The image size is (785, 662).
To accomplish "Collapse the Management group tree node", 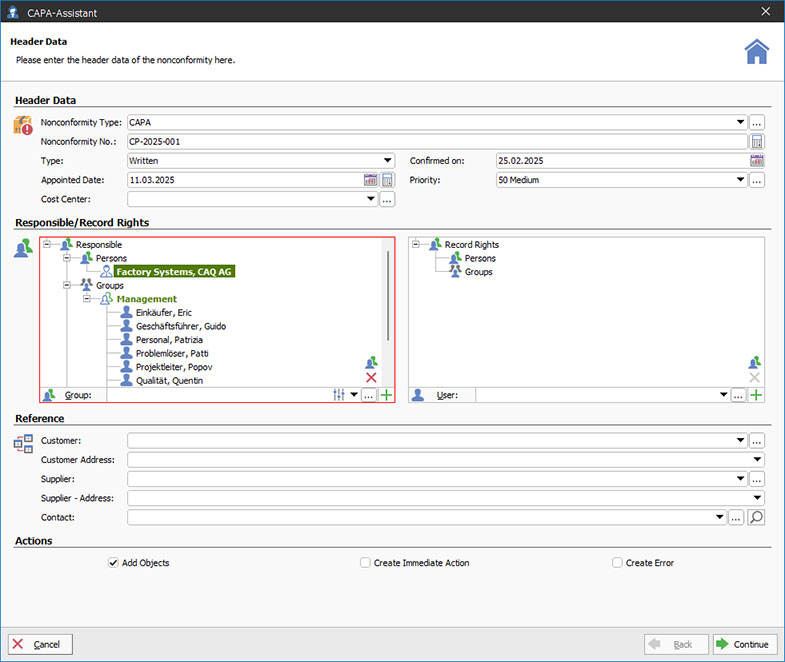I will click(87, 299).
